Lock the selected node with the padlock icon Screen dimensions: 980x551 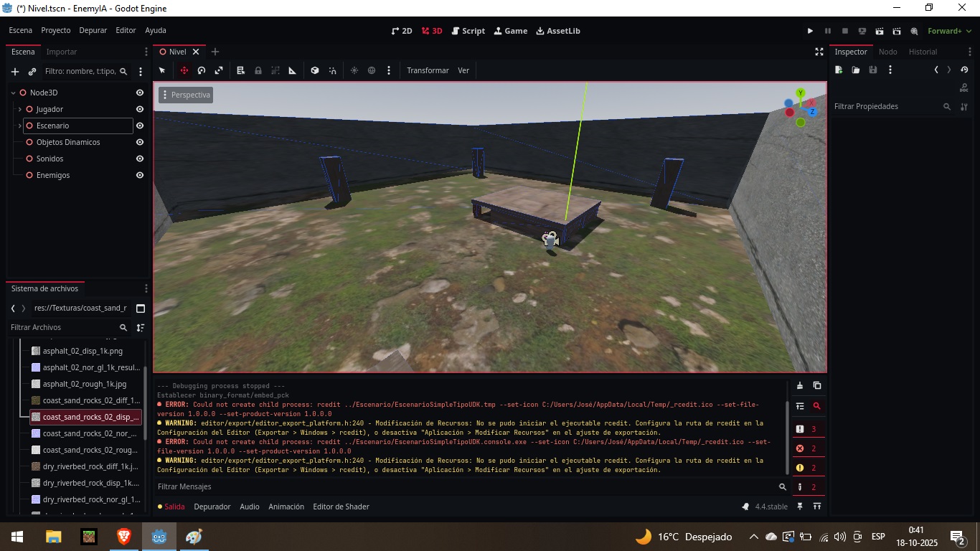coord(258,70)
